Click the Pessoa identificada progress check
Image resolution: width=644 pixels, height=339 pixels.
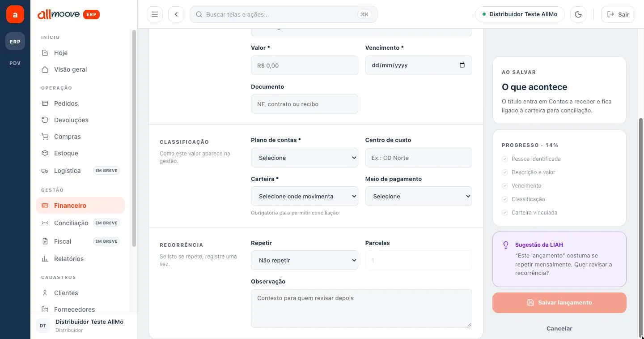(505, 159)
